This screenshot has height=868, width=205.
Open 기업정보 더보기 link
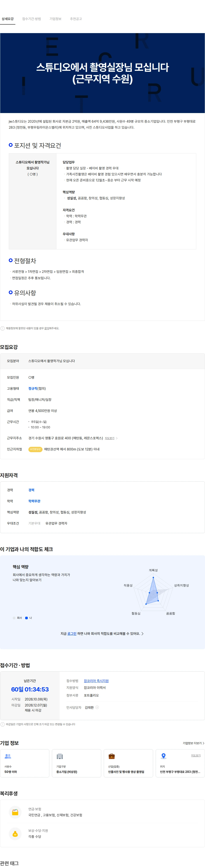193,743
